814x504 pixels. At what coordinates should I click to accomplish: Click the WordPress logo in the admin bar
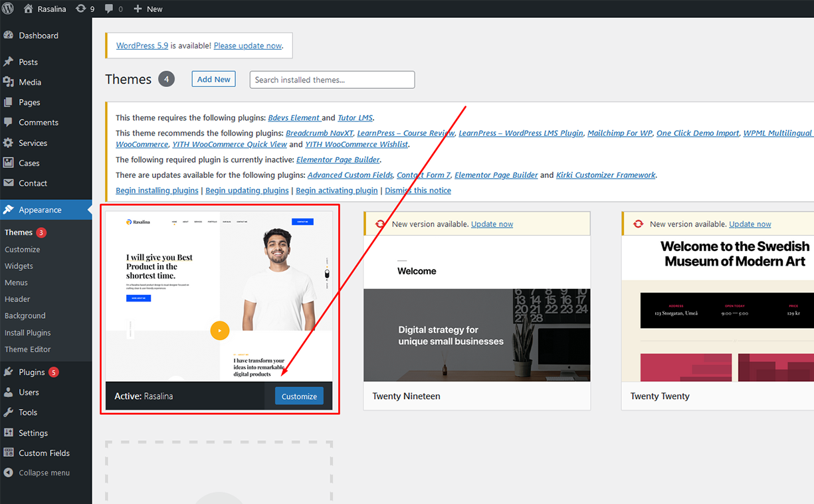pyautogui.click(x=8, y=9)
